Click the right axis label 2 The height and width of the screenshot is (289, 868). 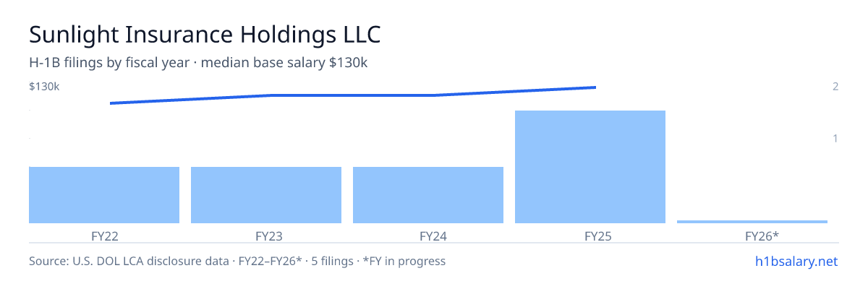pos(835,87)
